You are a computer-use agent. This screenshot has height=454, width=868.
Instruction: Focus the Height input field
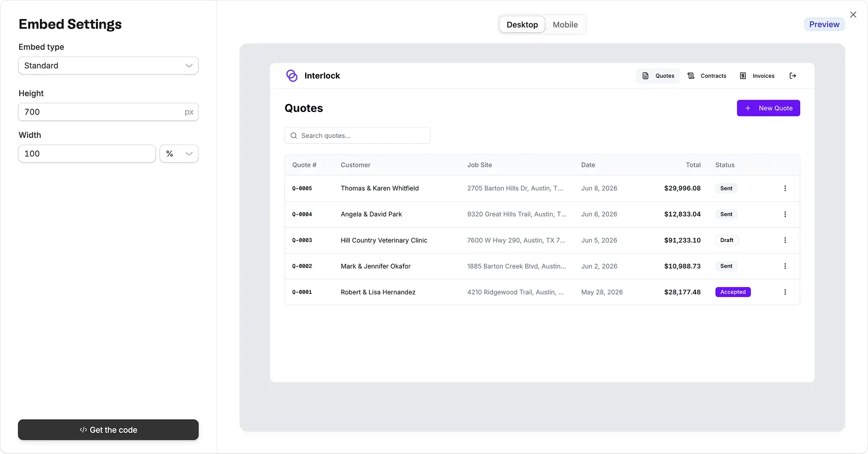coord(108,112)
